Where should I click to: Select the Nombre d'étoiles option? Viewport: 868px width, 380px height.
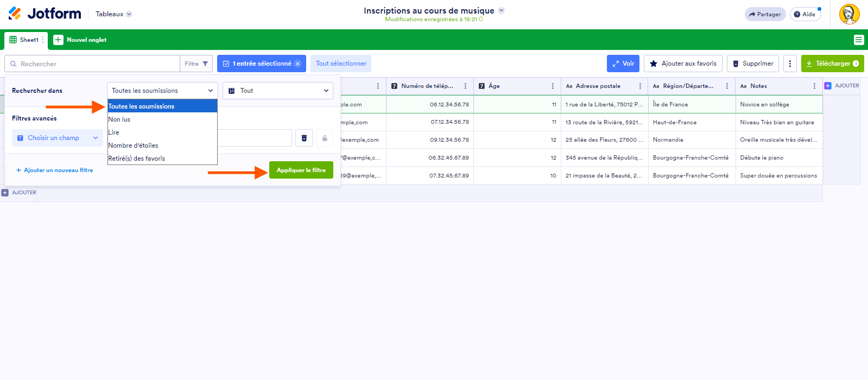pos(162,145)
